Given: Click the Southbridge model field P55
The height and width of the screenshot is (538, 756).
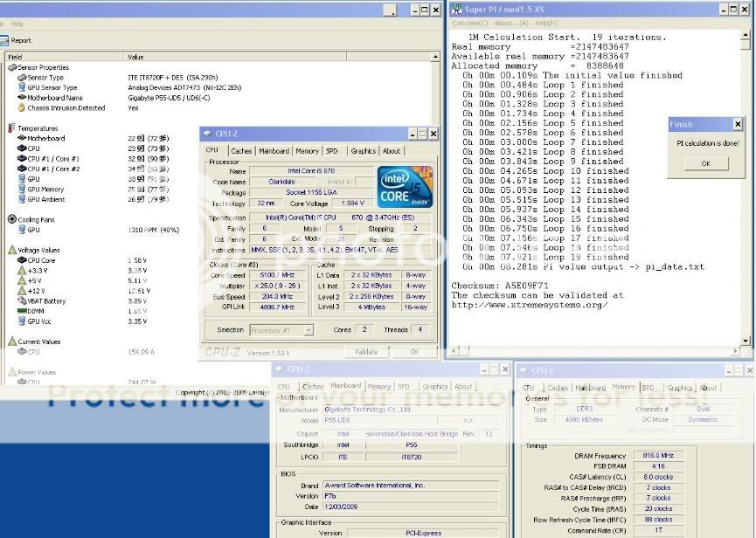Looking at the screenshot, I should (411, 445).
